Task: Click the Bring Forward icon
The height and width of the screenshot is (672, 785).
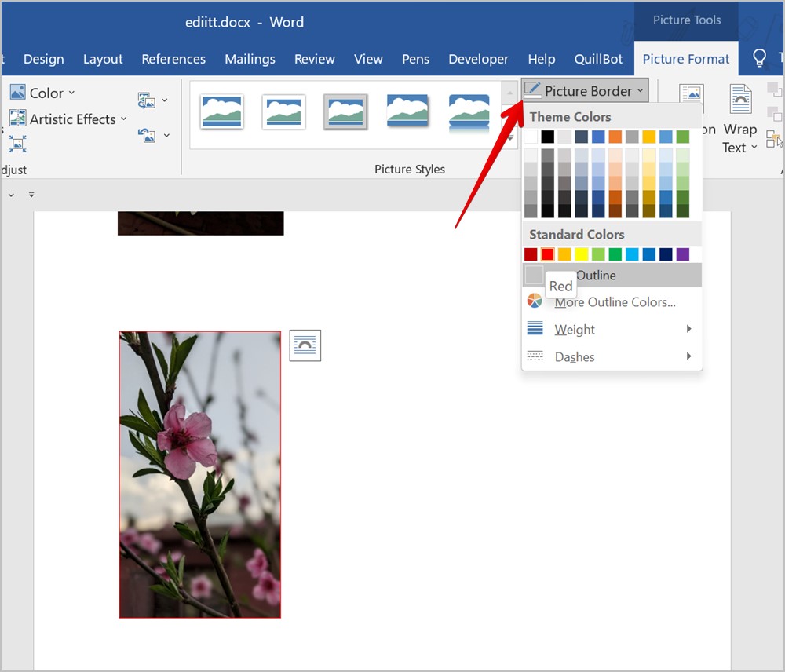Action: click(x=774, y=89)
